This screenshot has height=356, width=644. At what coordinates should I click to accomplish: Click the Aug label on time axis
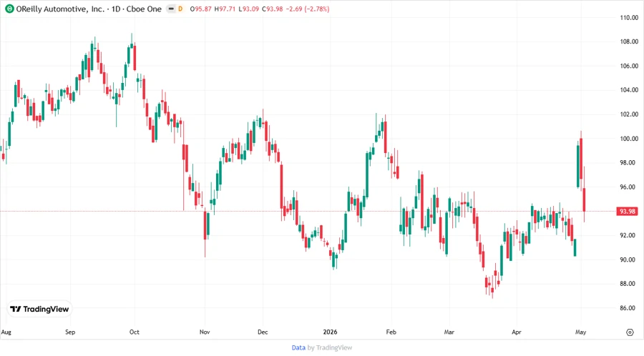pos(6,332)
